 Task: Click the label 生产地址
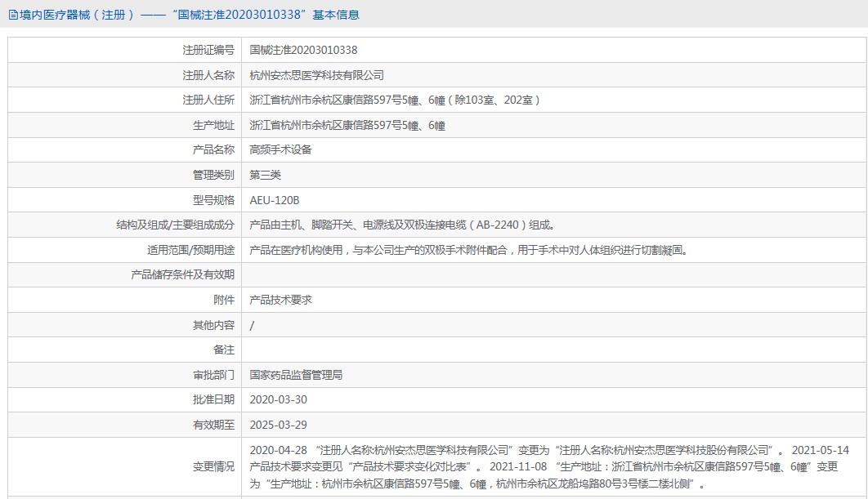coord(213,126)
